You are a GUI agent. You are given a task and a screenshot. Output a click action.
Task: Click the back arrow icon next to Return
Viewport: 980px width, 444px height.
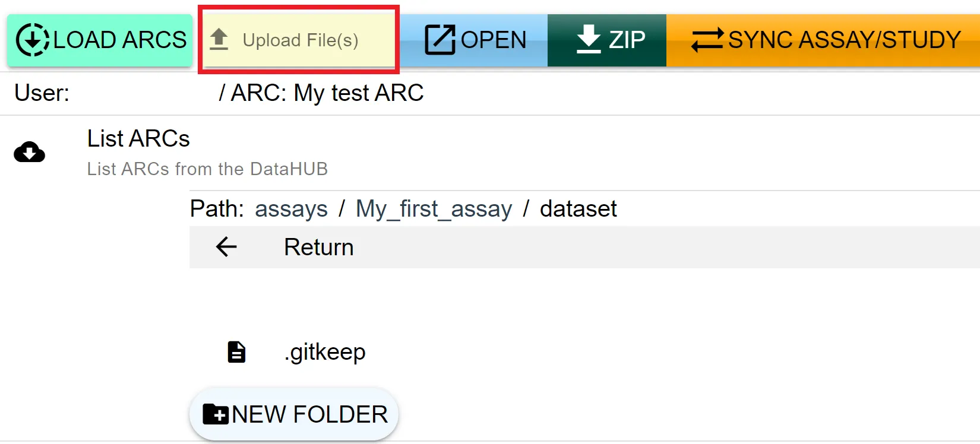(x=226, y=246)
